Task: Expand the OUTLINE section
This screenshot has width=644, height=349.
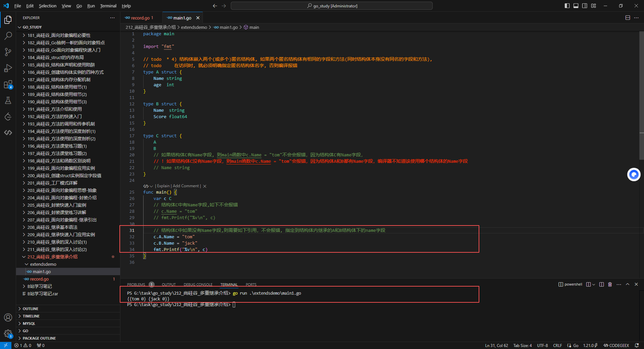Action: click(x=68, y=309)
